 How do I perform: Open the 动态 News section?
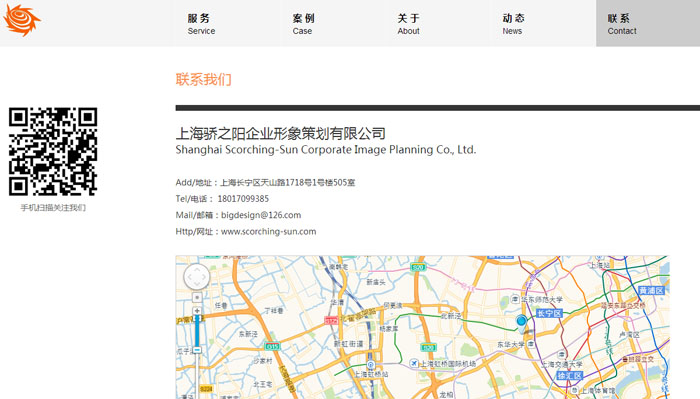(513, 24)
